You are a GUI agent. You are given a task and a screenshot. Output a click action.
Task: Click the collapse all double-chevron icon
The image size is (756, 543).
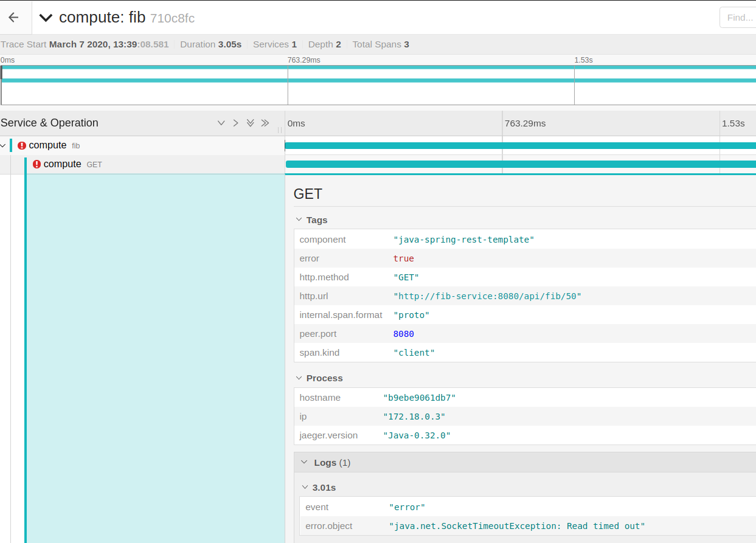(x=265, y=123)
